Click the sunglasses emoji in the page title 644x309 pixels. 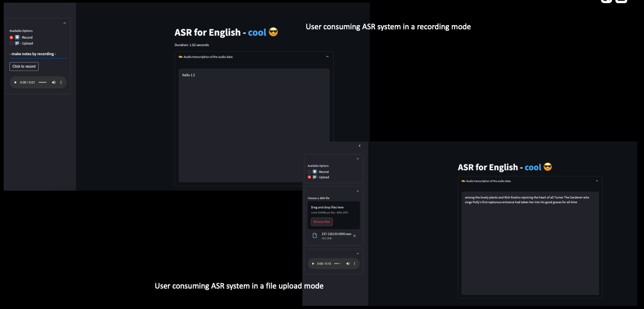(273, 32)
